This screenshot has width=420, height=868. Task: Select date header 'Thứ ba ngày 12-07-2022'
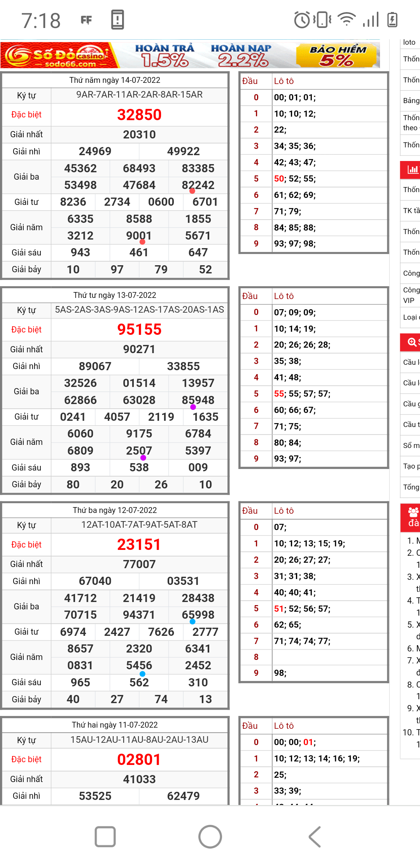click(115, 510)
